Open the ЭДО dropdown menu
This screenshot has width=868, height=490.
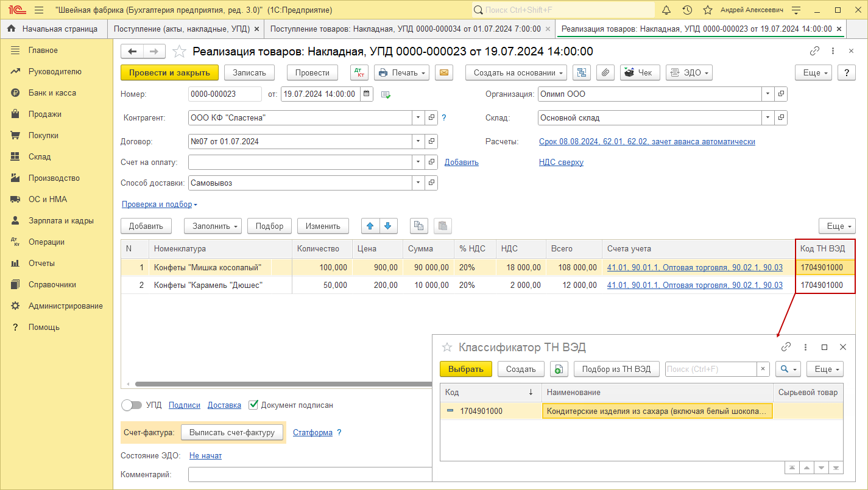689,72
